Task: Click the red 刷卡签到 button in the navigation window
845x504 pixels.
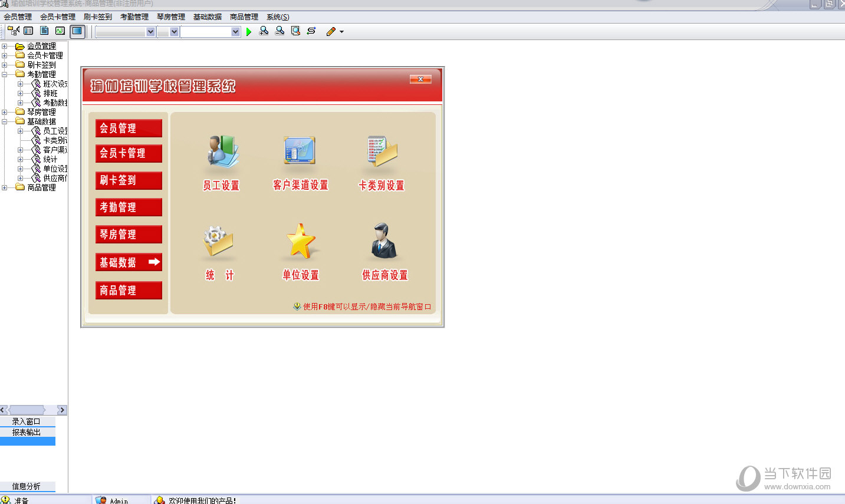Action: [129, 180]
